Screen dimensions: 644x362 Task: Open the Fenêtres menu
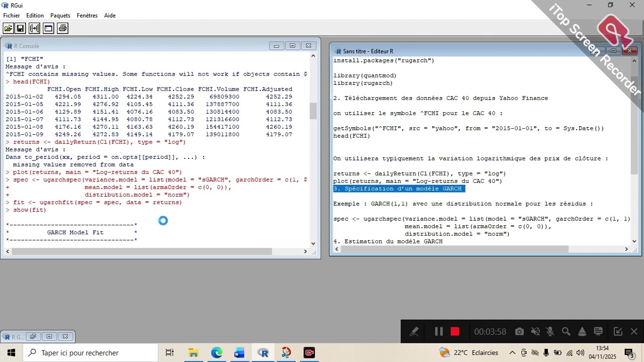[x=87, y=16]
